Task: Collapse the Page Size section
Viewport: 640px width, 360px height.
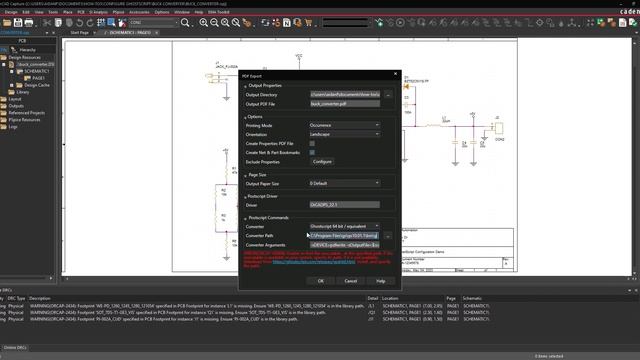Action: (245, 175)
